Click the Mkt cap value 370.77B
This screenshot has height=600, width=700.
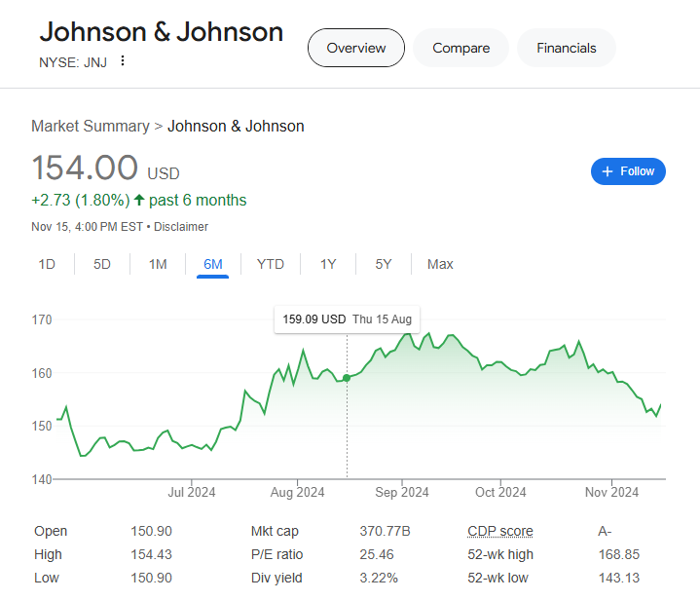coord(385,531)
